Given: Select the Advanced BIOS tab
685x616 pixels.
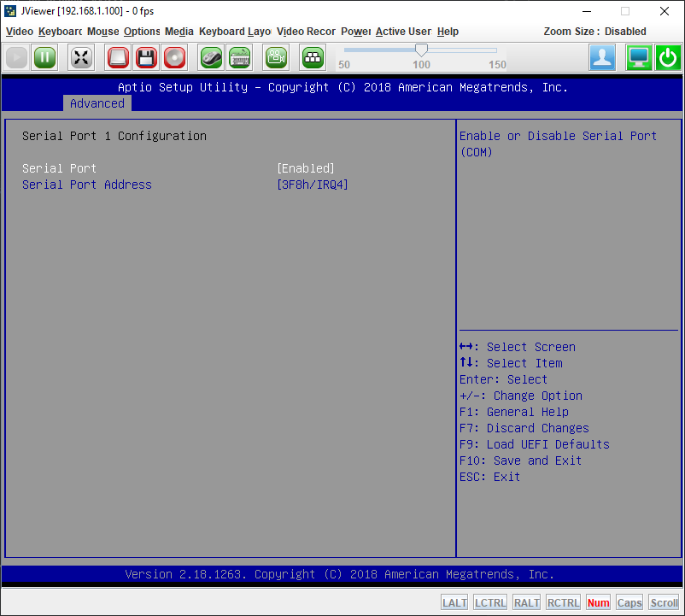Looking at the screenshot, I should pyautogui.click(x=97, y=103).
